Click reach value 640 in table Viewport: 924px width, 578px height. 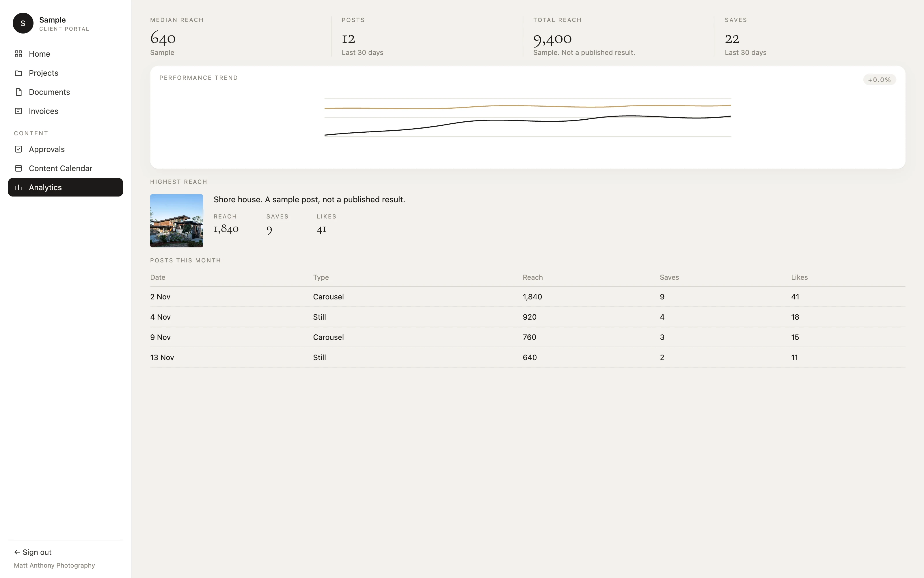point(530,358)
